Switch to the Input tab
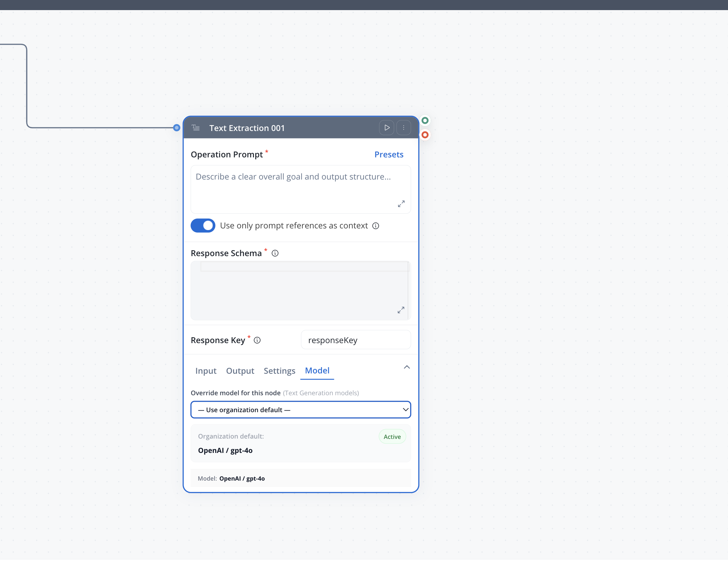The image size is (728, 565). pos(206,371)
